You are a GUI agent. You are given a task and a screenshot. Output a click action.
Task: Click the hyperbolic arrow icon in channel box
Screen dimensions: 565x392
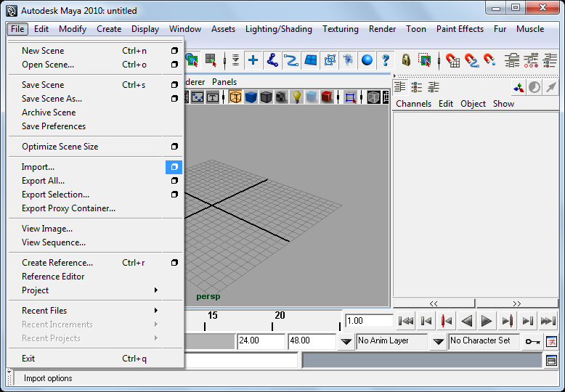tap(550, 87)
